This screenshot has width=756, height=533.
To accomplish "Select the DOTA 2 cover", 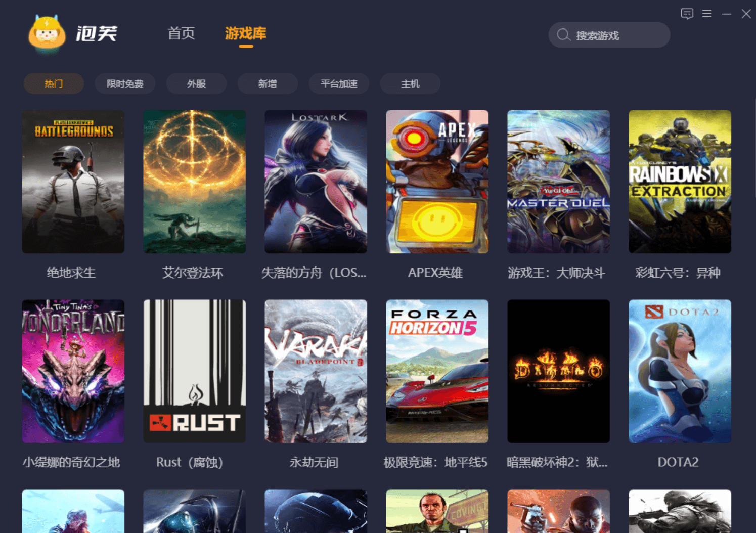I will 680,371.
